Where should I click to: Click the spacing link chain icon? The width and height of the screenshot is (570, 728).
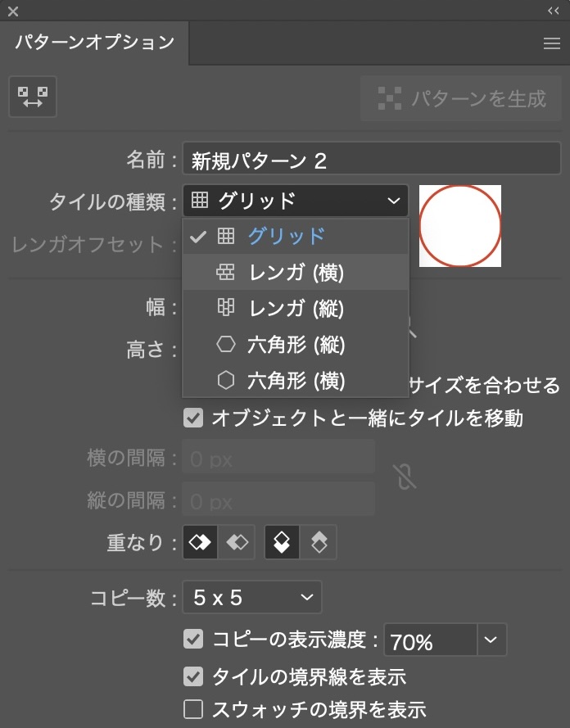tap(404, 477)
